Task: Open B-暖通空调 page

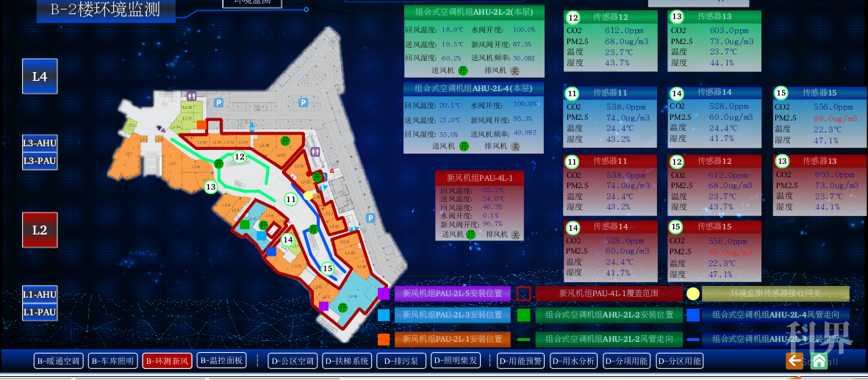Action: tap(59, 361)
